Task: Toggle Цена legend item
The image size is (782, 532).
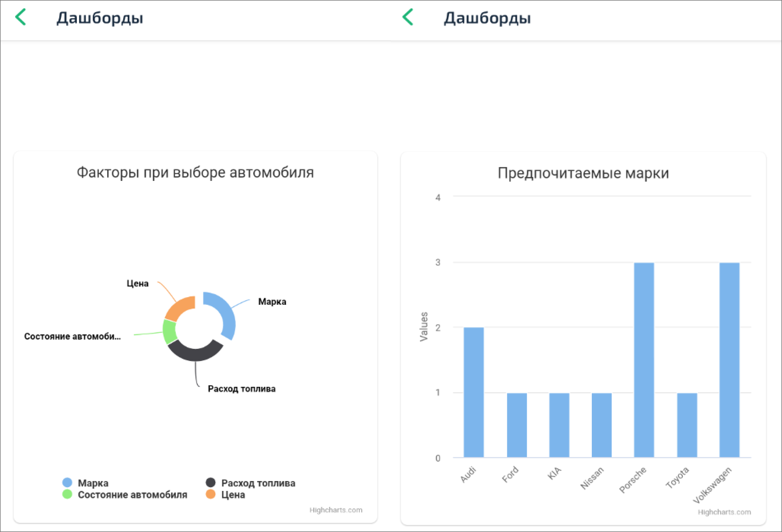Action: 233,495
